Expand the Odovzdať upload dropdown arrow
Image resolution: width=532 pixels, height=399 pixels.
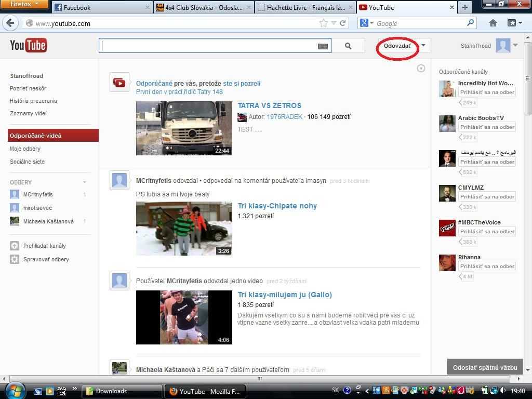[x=423, y=46]
